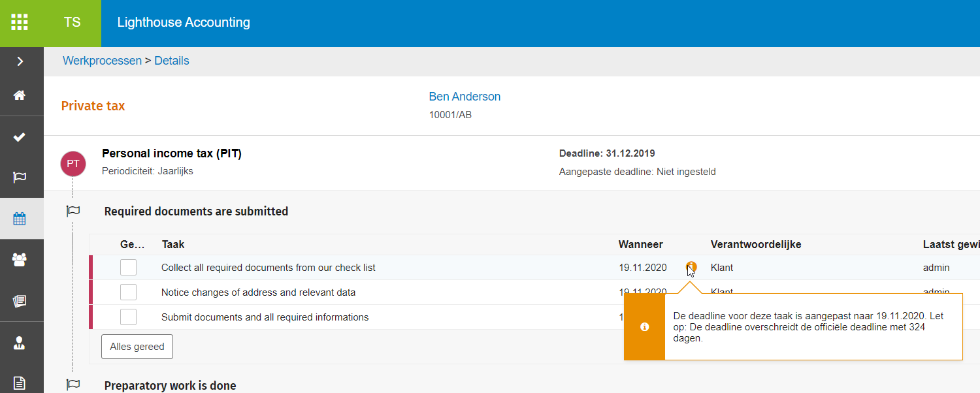
Task: Open the checkmark tasks icon in sidebar
Action: 20,137
